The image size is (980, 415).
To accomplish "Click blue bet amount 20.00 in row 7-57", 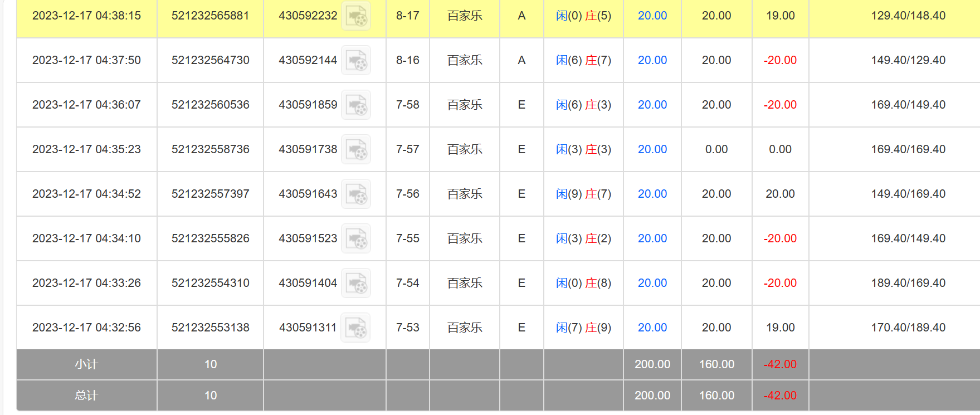I will 652,149.
